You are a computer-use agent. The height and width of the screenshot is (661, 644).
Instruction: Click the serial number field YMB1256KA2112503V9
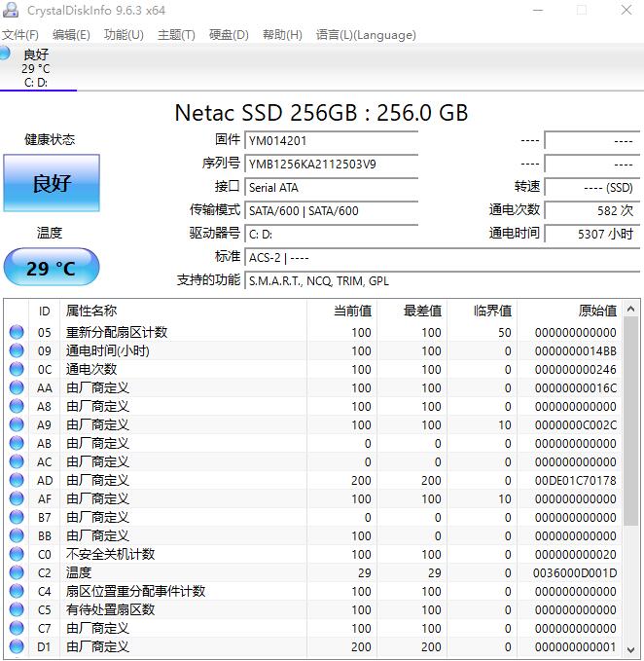coord(332,164)
